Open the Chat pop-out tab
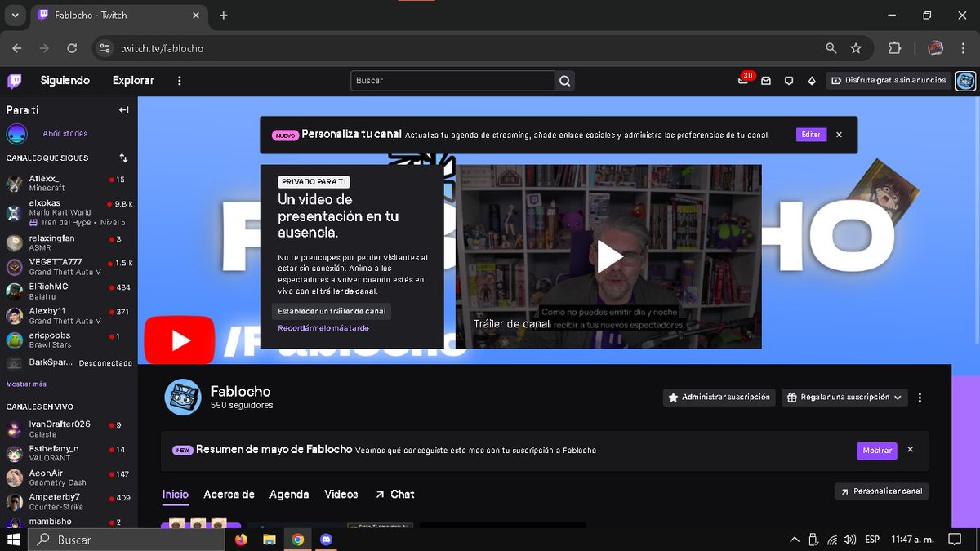 pos(394,494)
